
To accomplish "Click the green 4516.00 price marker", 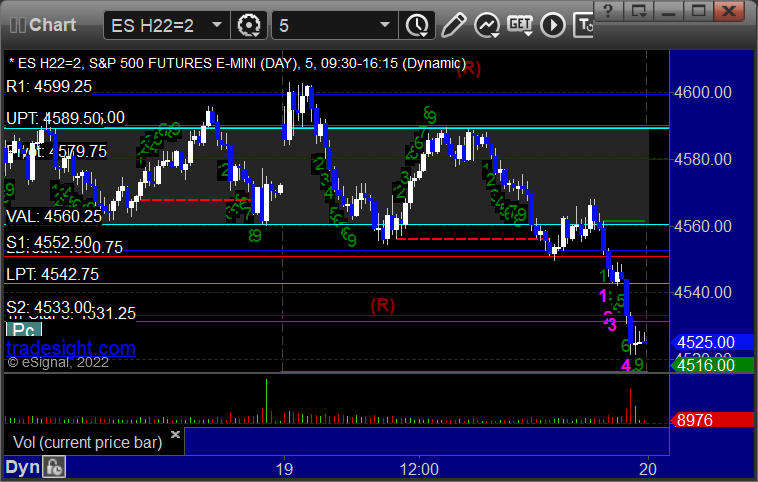I will pos(712,365).
